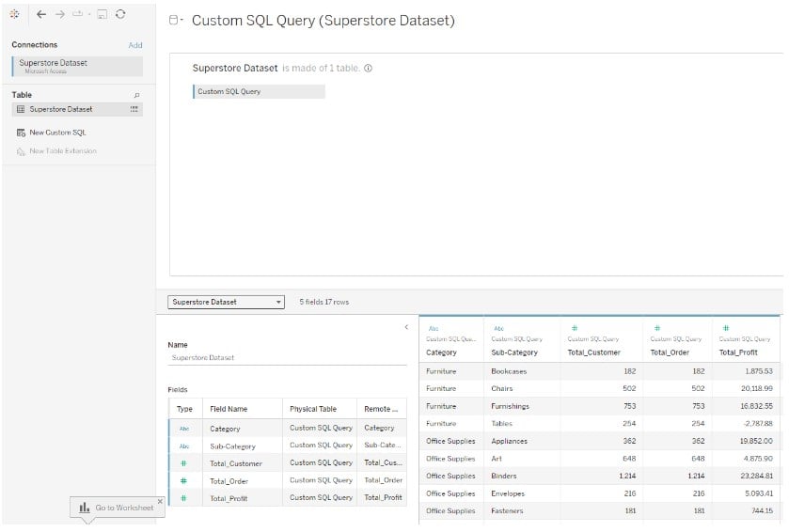Click the Appliances cell
789x532 pixels.
coord(522,441)
